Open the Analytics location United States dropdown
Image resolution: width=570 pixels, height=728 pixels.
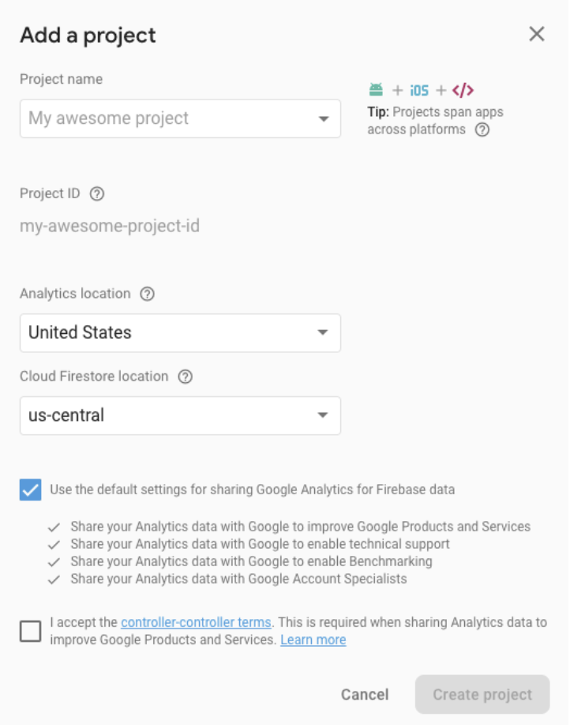click(x=181, y=333)
